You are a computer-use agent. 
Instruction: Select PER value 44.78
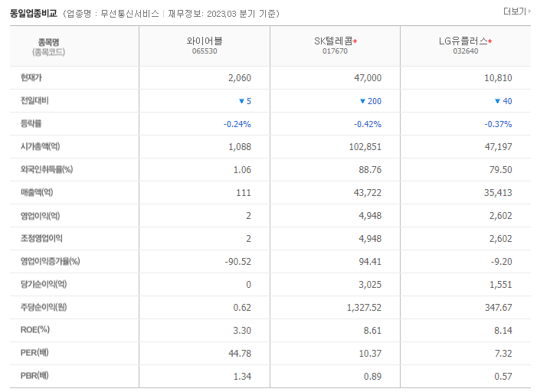(x=240, y=354)
